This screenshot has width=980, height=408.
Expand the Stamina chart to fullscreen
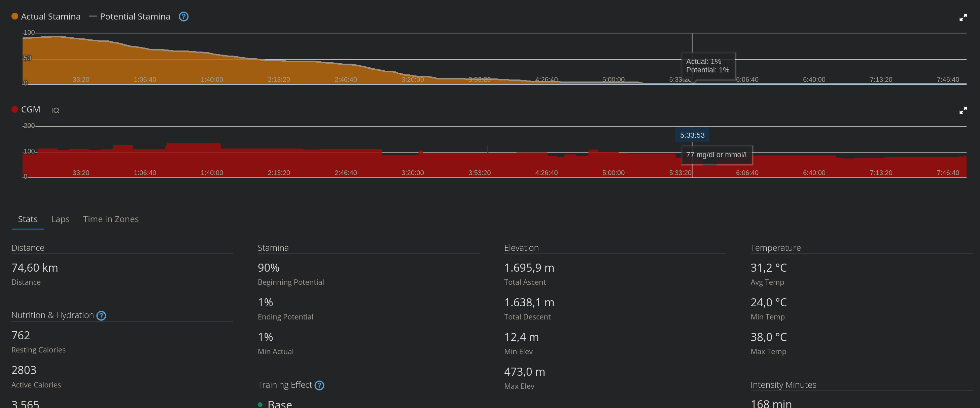click(963, 18)
